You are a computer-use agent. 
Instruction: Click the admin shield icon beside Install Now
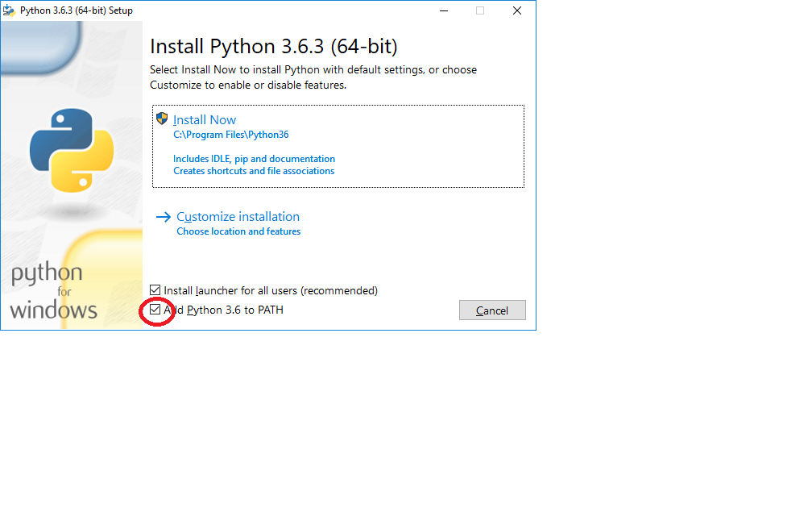click(162, 119)
